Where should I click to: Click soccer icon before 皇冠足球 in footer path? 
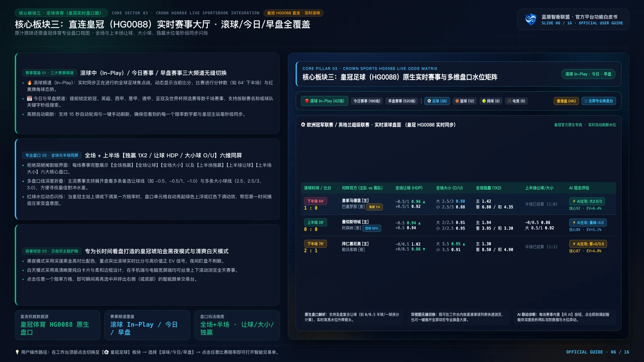pos(107,352)
